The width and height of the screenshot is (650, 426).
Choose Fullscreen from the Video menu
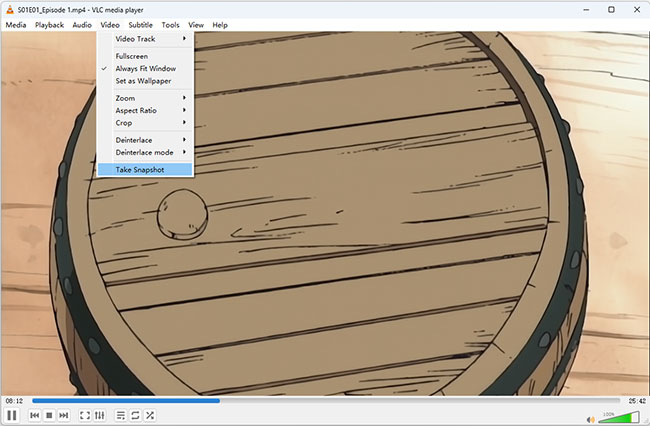click(145, 56)
